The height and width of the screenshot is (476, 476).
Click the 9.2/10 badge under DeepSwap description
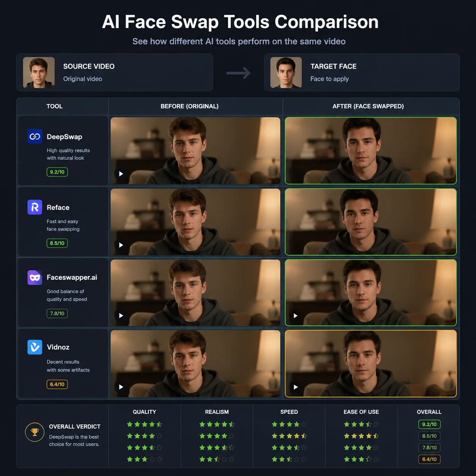point(57,172)
